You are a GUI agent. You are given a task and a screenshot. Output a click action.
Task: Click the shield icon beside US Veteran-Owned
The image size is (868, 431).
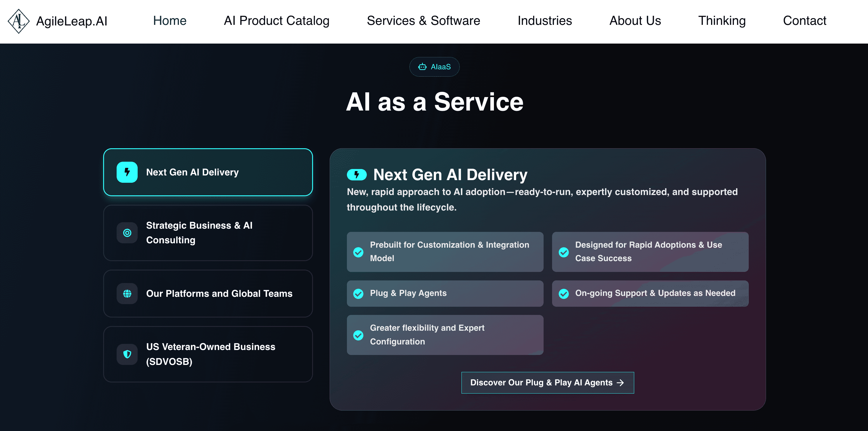point(127,354)
